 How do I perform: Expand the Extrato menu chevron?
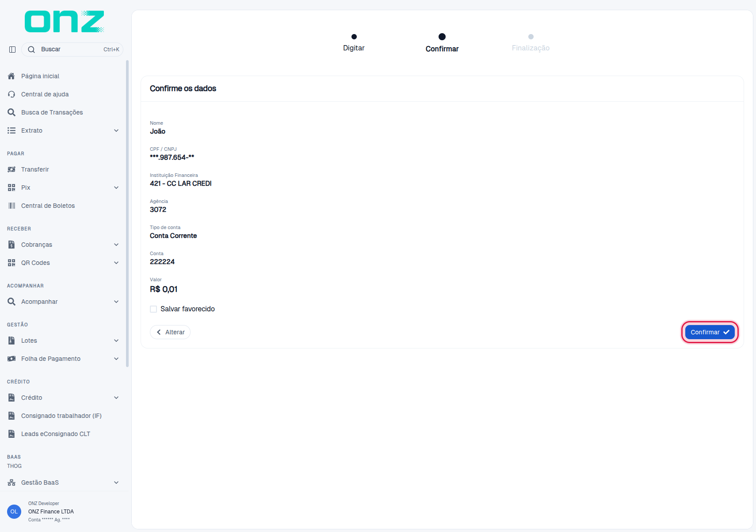coord(116,130)
